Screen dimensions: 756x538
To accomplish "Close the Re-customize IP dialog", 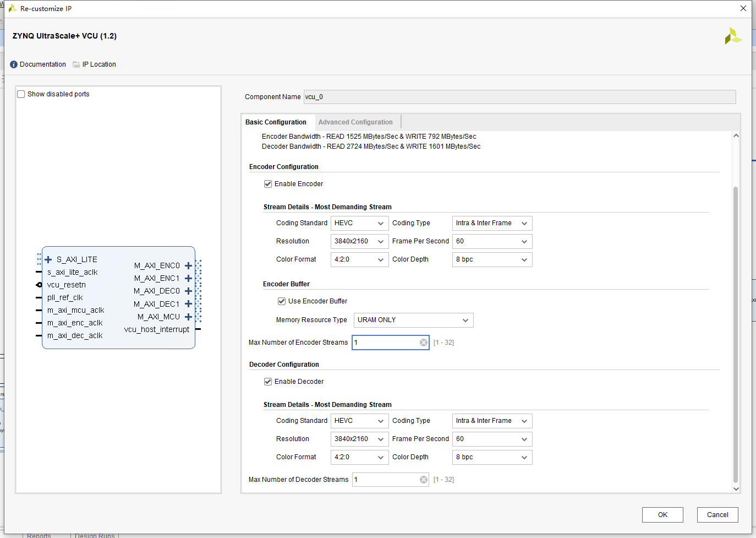I will point(743,8).
